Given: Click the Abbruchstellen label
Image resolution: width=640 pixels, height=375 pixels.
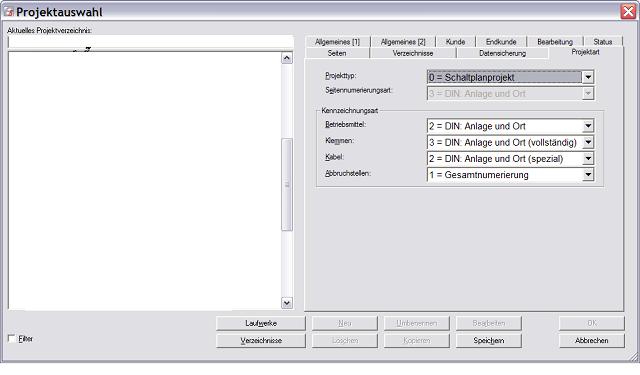Looking at the screenshot, I should click(x=348, y=173).
